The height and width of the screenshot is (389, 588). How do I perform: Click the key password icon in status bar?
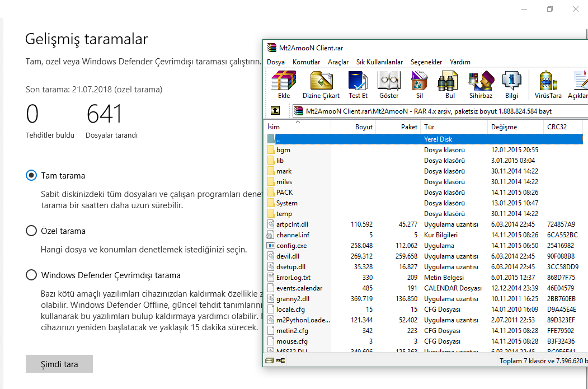point(280,360)
